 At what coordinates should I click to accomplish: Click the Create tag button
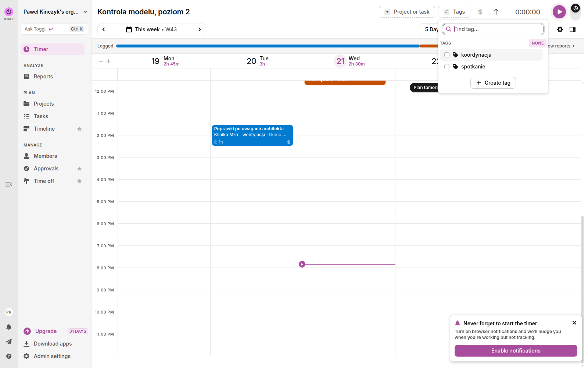[493, 83]
